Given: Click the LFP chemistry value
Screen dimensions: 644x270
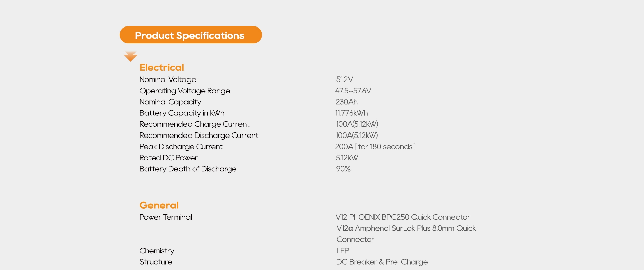Looking at the screenshot, I should tap(343, 251).
